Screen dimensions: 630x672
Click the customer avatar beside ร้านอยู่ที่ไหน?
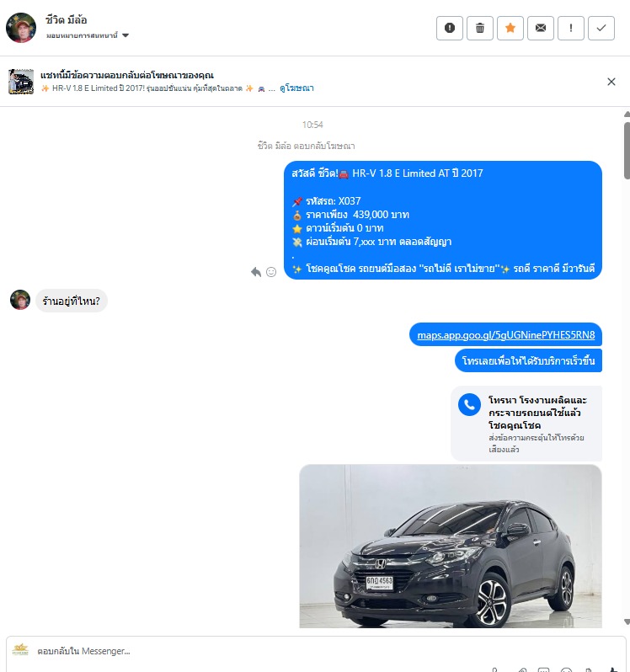(20, 300)
